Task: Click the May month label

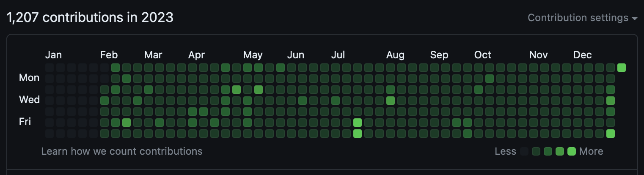Action: pyautogui.click(x=253, y=55)
